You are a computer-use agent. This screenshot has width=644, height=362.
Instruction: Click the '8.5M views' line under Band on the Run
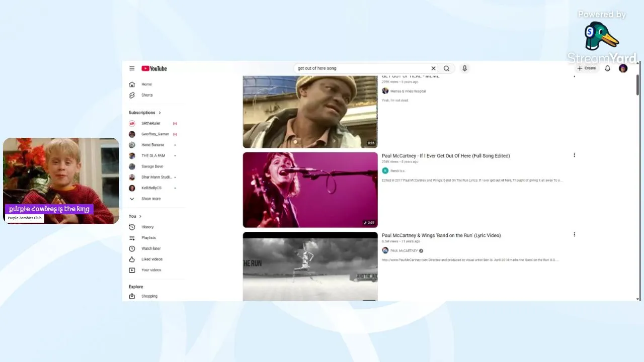click(x=400, y=241)
